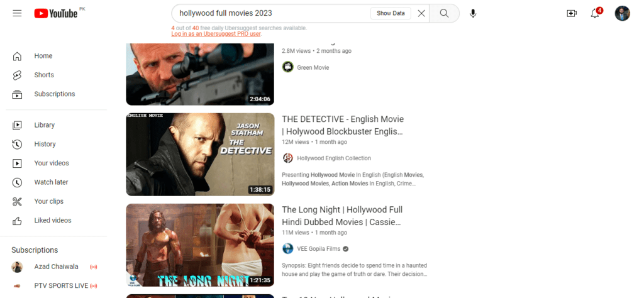Click the Show Data button

pos(391,13)
